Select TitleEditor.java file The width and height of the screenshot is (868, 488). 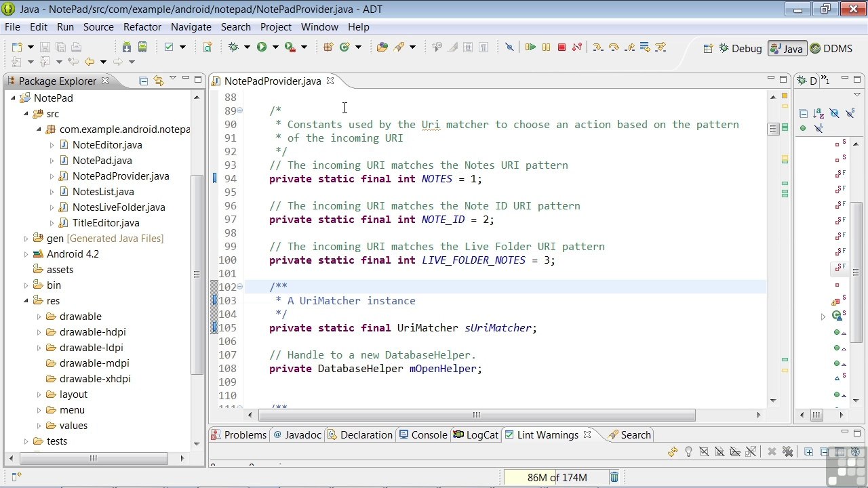click(x=106, y=222)
